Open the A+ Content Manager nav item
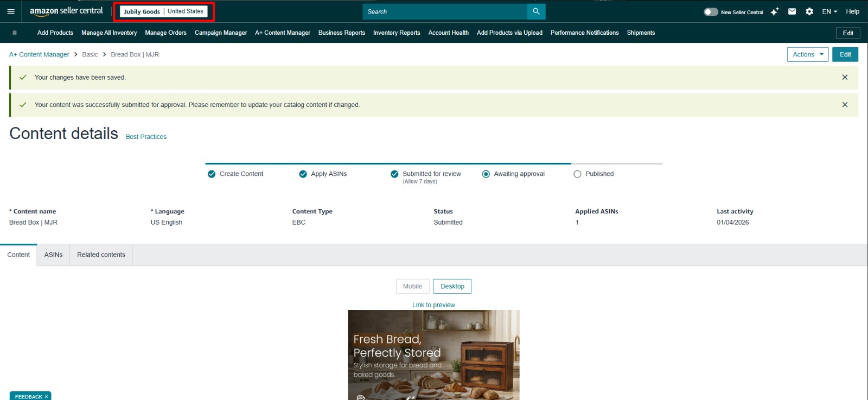 (283, 33)
